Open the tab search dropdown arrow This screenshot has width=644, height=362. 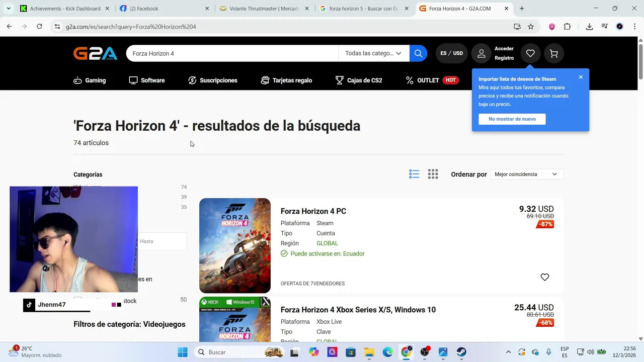(9, 9)
